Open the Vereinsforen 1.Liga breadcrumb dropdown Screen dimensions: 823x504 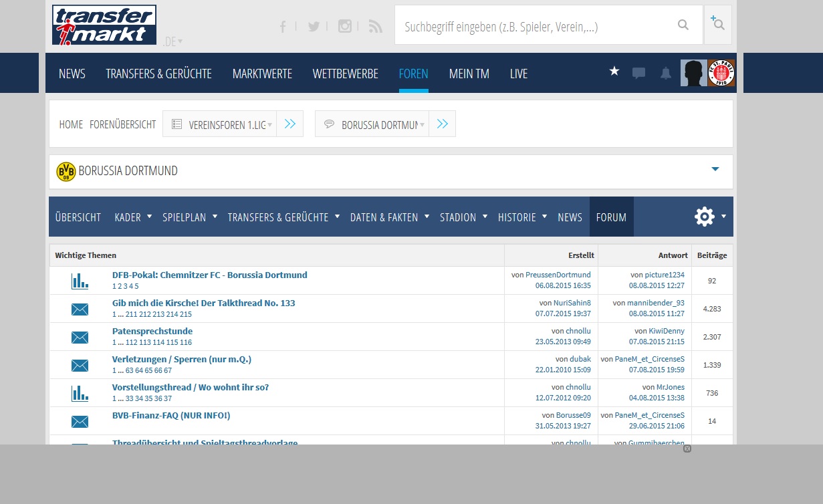(219, 124)
